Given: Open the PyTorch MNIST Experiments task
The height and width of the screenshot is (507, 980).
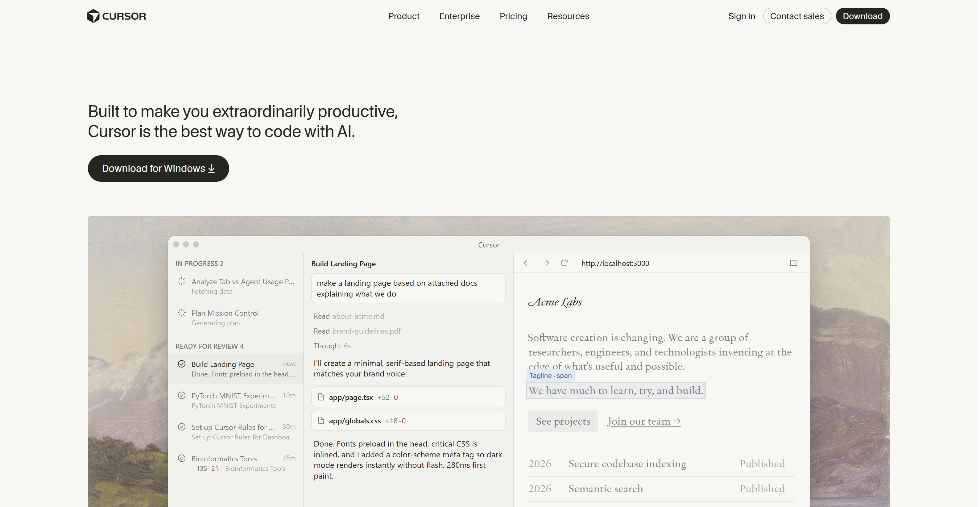Looking at the screenshot, I should coord(236,401).
